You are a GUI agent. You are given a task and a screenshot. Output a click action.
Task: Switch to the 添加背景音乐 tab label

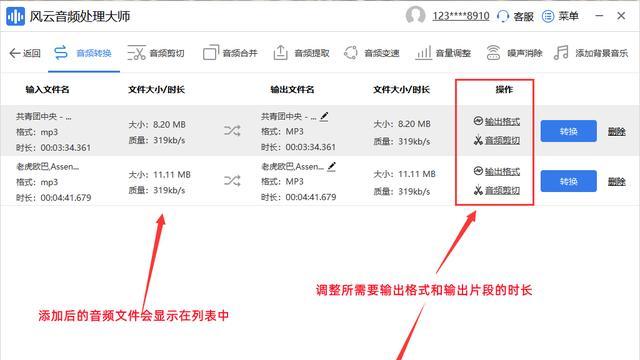pos(602,53)
